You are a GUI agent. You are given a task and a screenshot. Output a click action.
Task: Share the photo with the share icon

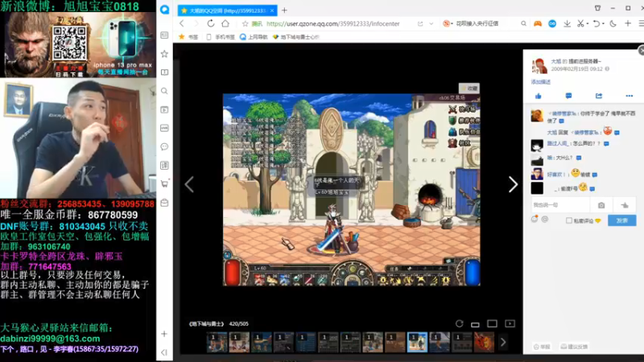pyautogui.click(x=599, y=96)
